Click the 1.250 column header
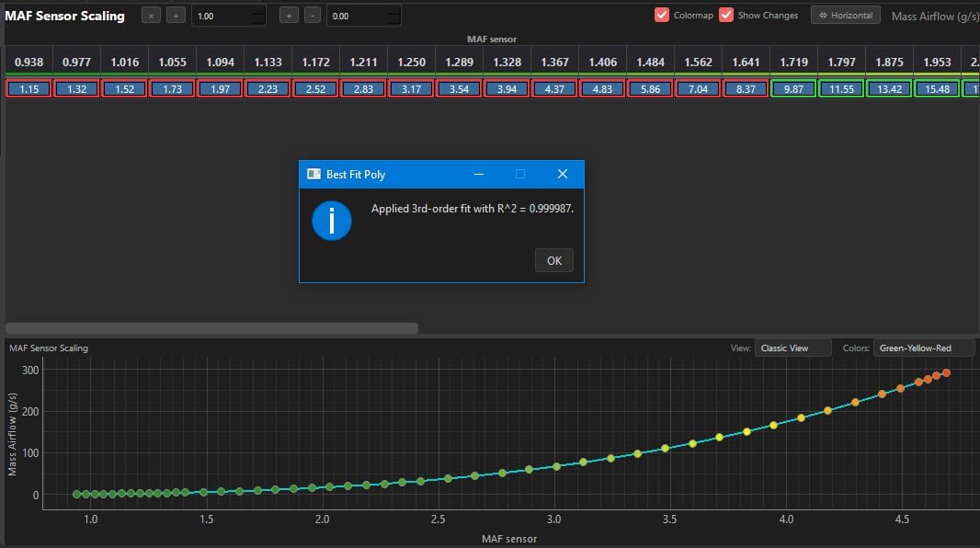Image resolution: width=980 pixels, height=548 pixels. [x=411, y=62]
